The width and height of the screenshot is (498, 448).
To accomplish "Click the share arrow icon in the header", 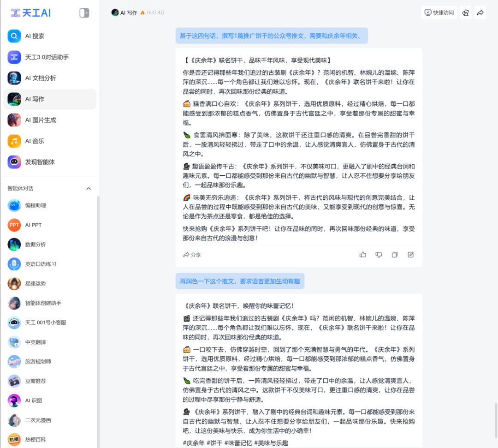I will coord(480,13).
